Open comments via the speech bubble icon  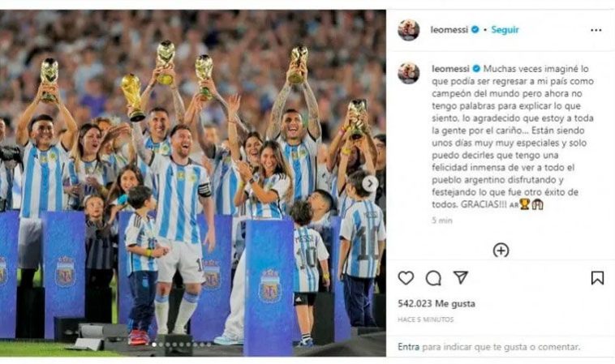click(x=433, y=278)
